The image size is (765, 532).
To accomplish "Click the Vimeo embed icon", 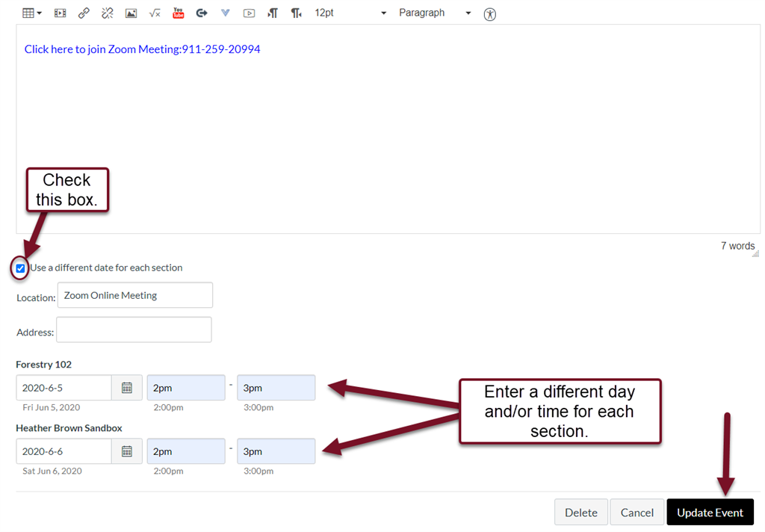I will [225, 13].
